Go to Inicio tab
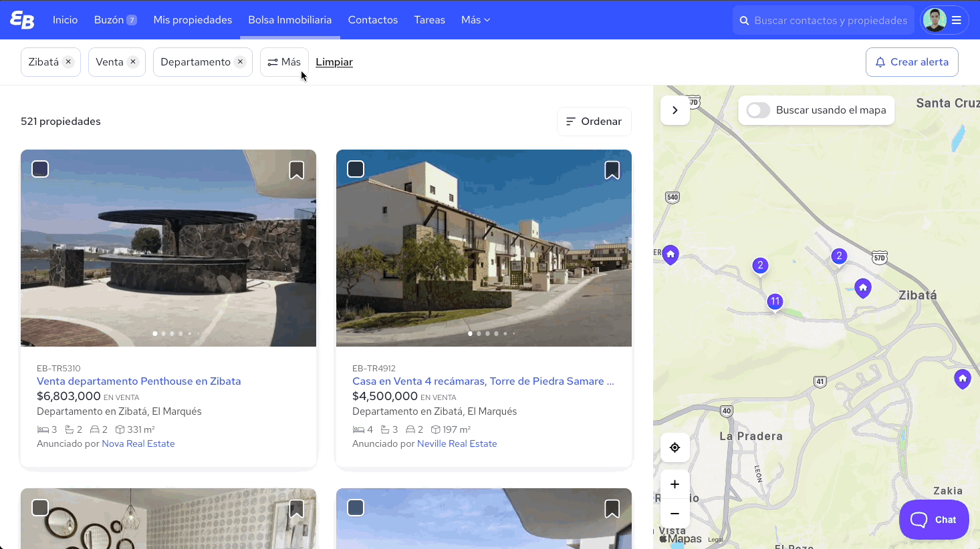Image resolution: width=980 pixels, height=549 pixels. click(x=66, y=20)
